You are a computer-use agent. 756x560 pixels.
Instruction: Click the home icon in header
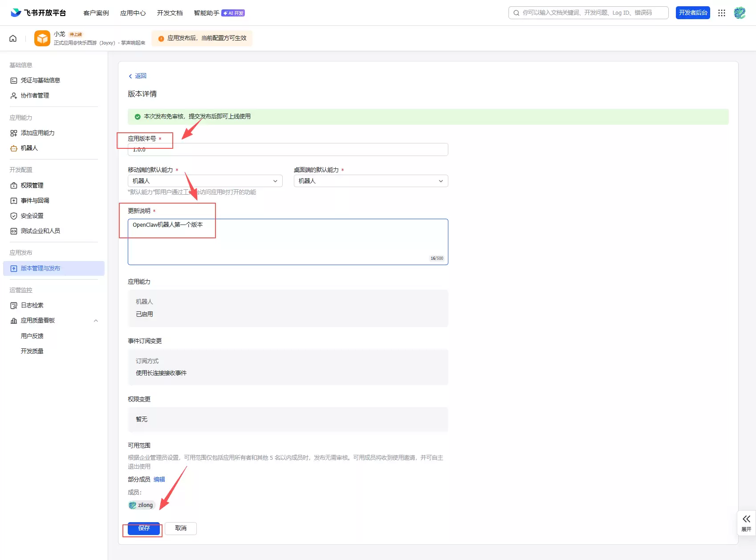(x=13, y=38)
